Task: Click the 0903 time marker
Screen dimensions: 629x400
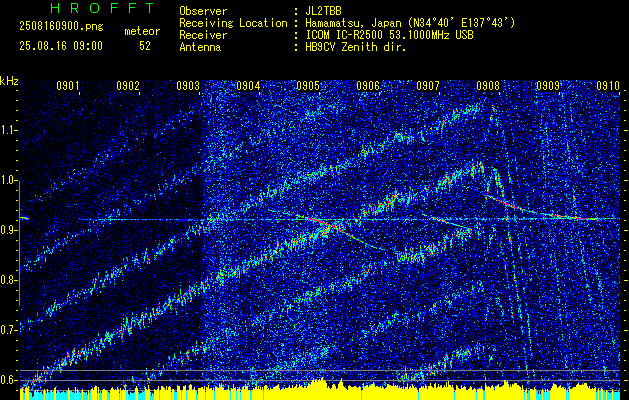Action: point(188,85)
